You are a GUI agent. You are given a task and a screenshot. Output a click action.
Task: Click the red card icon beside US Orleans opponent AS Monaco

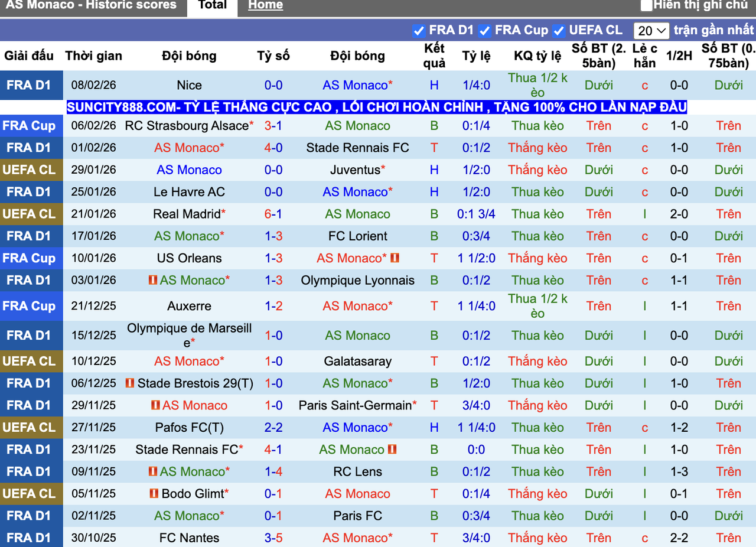tap(395, 258)
